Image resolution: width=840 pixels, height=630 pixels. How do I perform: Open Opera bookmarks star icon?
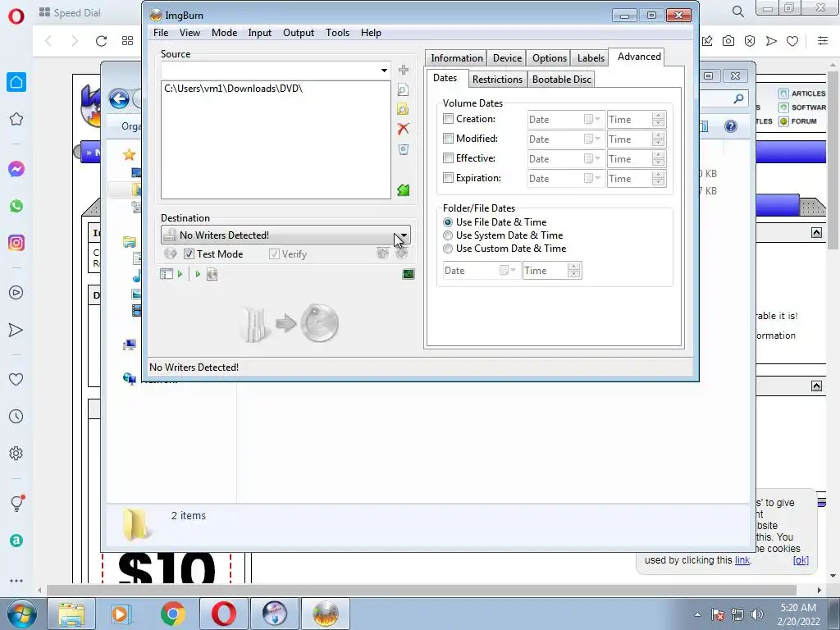(16, 119)
